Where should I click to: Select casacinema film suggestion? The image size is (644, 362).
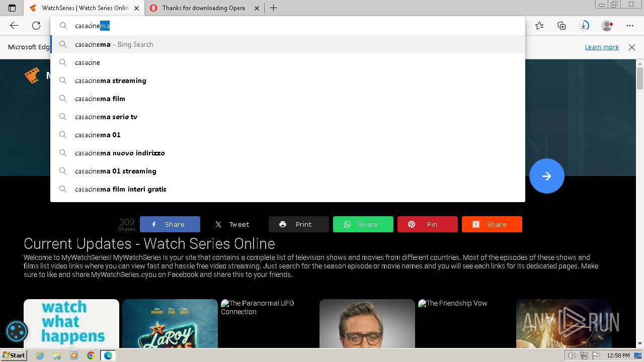pos(288,99)
